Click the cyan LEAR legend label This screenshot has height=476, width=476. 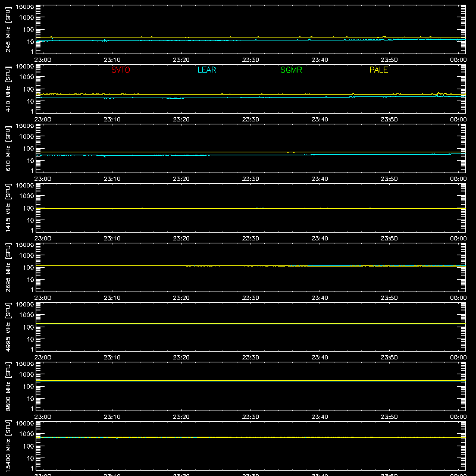tap(206, 70)
